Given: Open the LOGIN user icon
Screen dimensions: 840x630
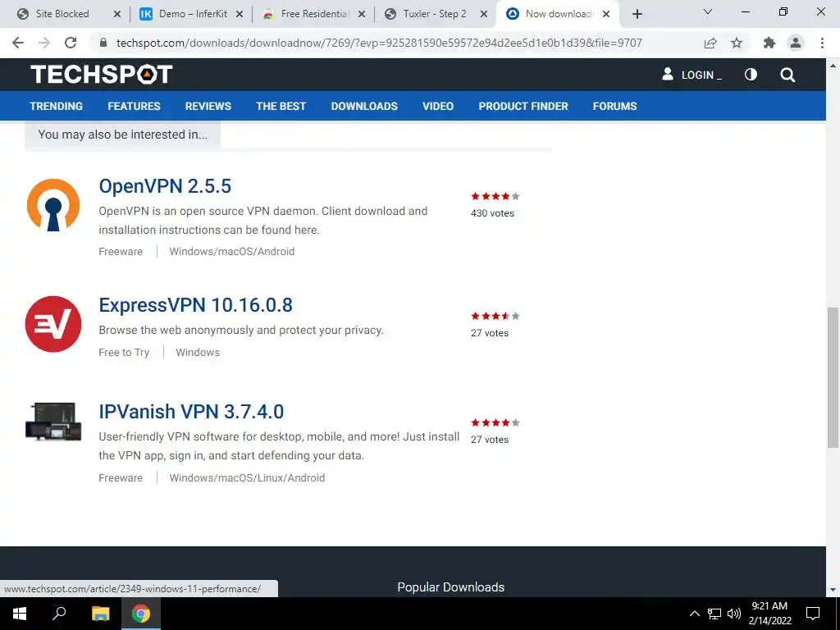Looking at the screenshot, I should tap(668, 74).
